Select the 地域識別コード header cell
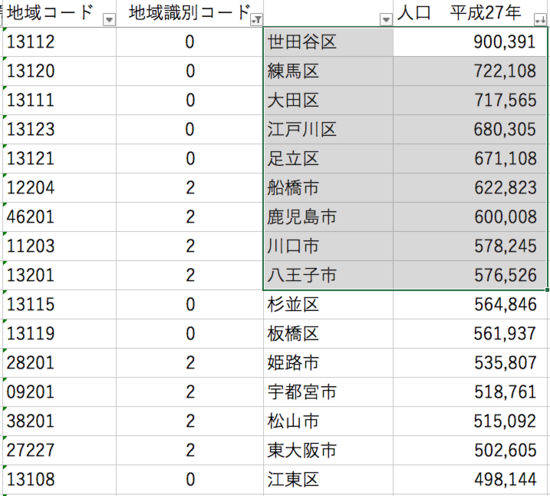 click(190, 13)
